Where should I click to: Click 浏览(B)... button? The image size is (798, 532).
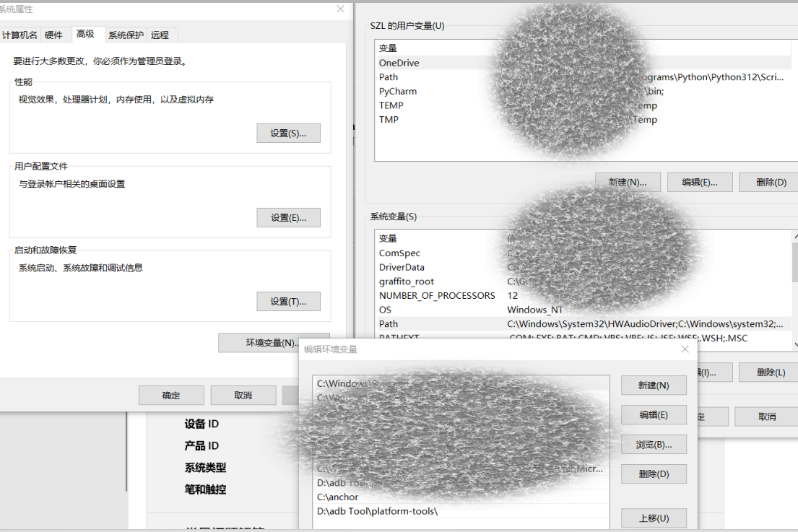654,445
